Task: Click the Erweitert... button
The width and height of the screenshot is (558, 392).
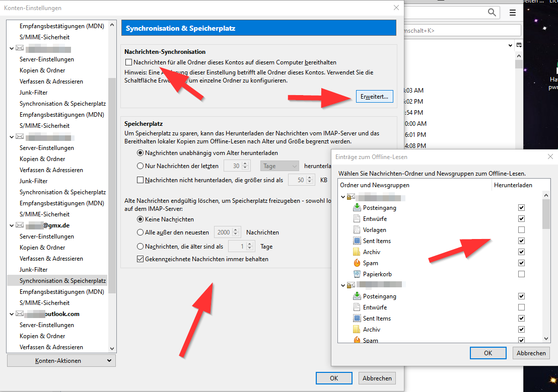Action: 374,97
